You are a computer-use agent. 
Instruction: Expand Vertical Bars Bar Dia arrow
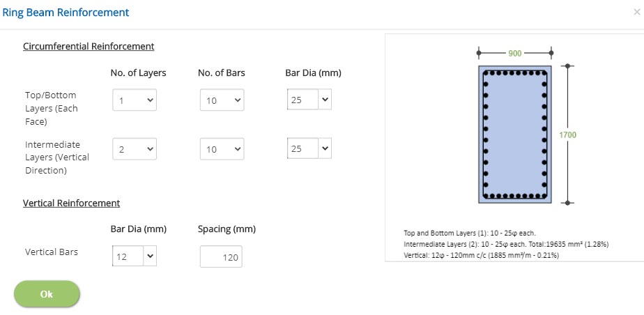pos(149,256)
